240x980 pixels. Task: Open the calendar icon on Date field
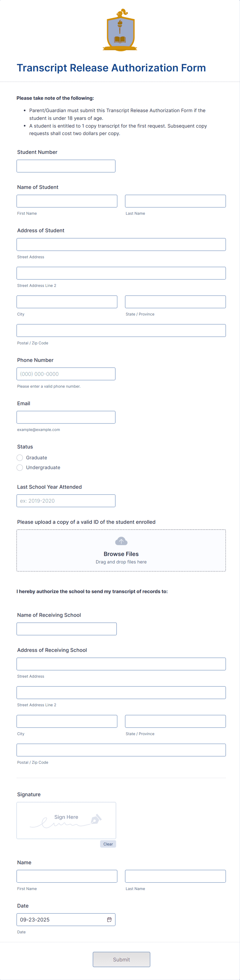[110, 919]
